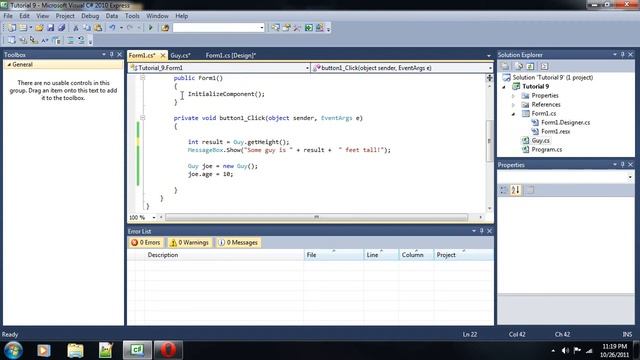The image size is (640, 360).
Task: Click the Properties Window toolbar icon
Action: tap(287, 28)
